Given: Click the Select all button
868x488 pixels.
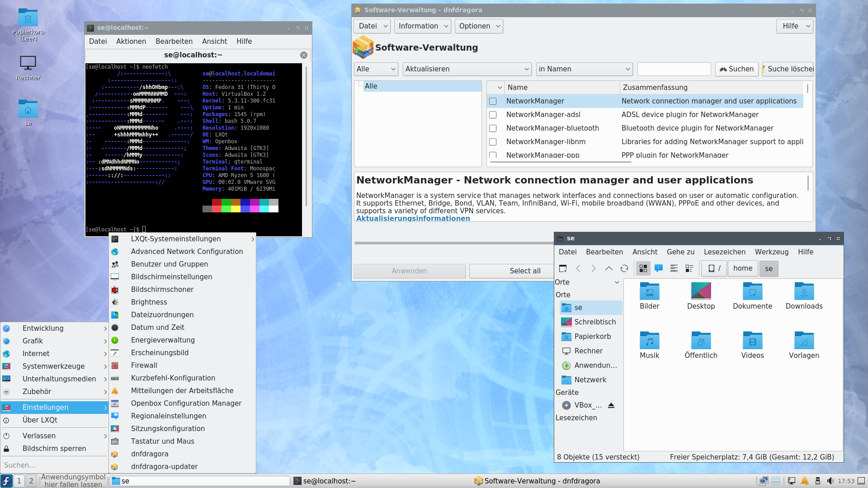Looking at the screenshot, I should tap(525, 271).
